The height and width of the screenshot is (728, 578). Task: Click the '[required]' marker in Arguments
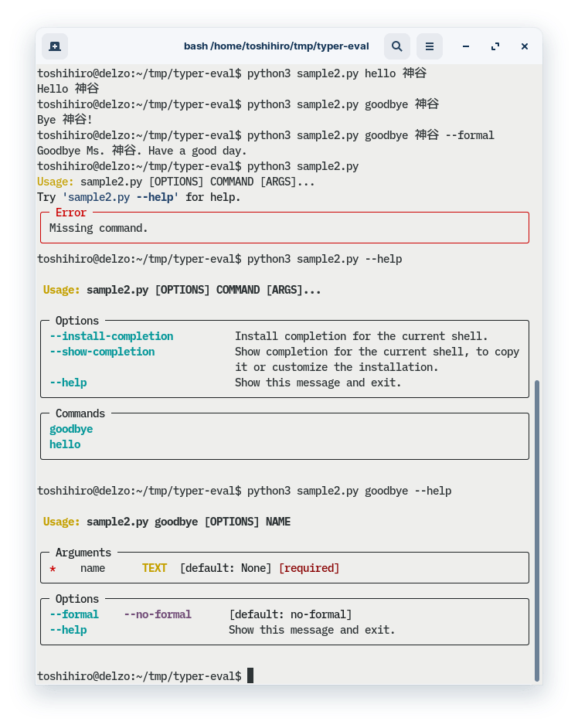click(x=309, y=568)
